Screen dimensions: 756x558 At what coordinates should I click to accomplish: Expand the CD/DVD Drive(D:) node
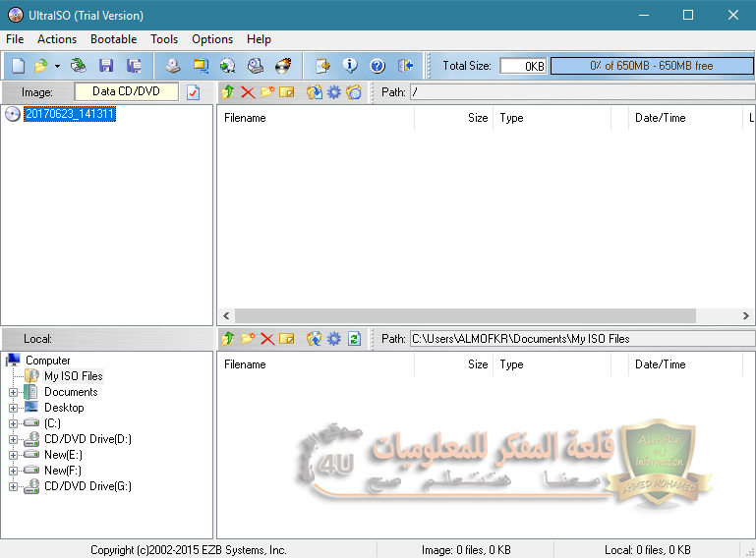tap(13, 439)
